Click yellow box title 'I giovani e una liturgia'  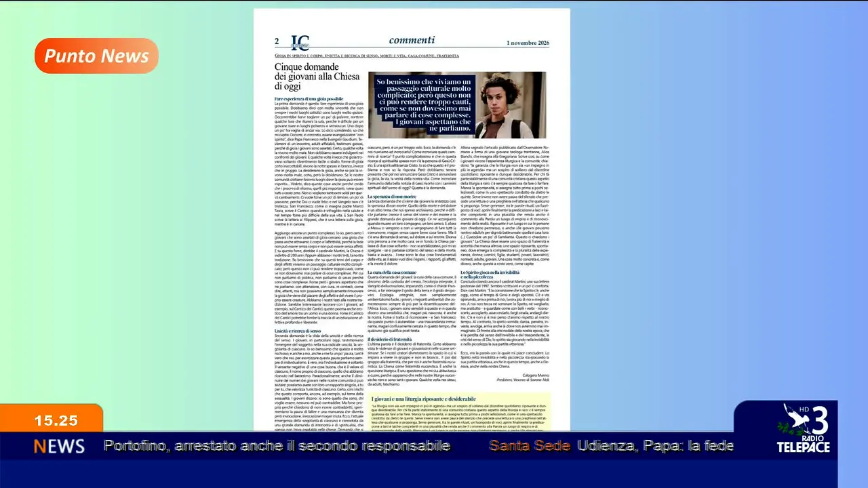(x=423, y=399)
